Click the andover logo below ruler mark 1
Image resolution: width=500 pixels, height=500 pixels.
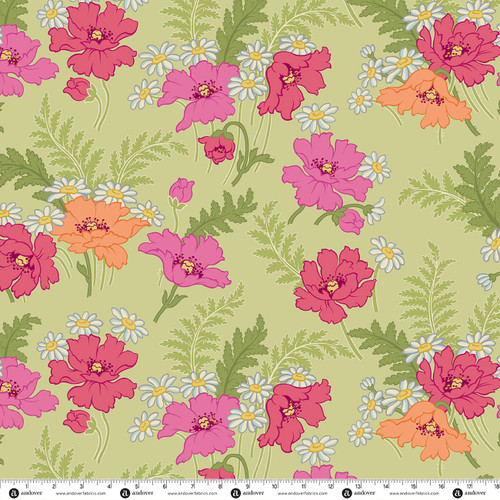[x=25, y=493]
